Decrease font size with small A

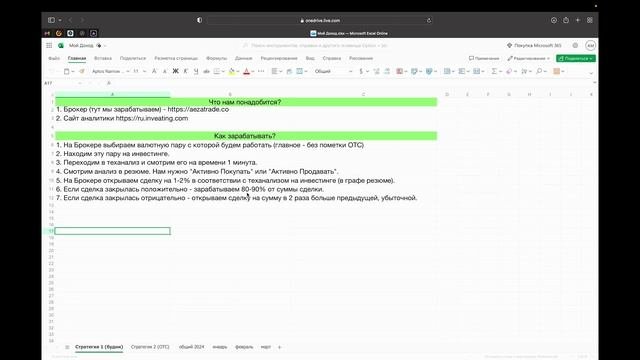164,71
